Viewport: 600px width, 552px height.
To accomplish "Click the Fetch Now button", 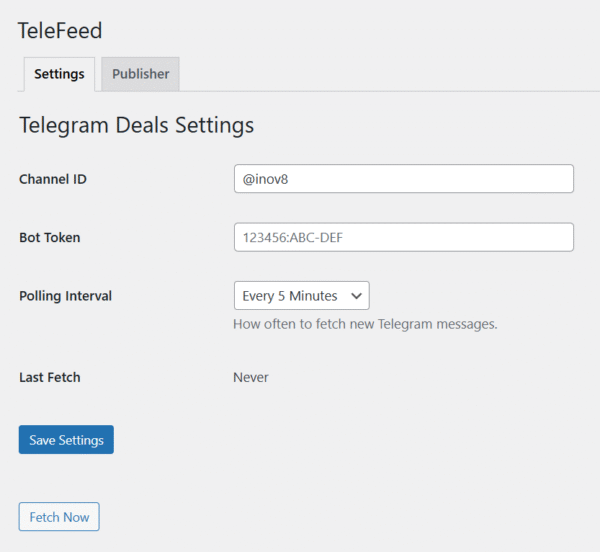I will 59,517.
